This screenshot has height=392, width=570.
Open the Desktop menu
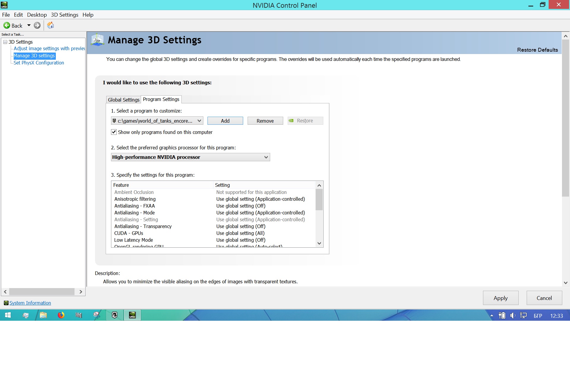tap(37, 15)
